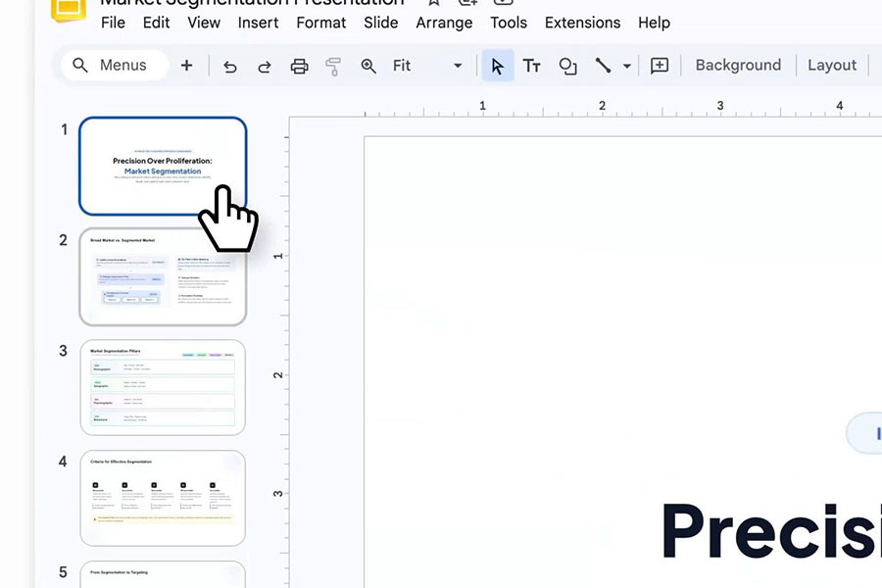Select the Line tool
This screenshot has height=588, width=882.
[x=603, y=66]
